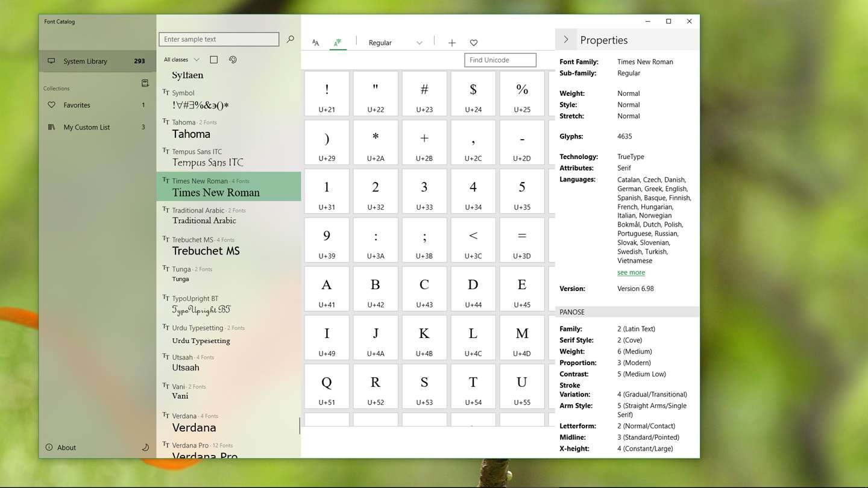The height and width of the screenshot is (488, 868).
Task: Select the Verdana font
Action: tap(229, 422)
